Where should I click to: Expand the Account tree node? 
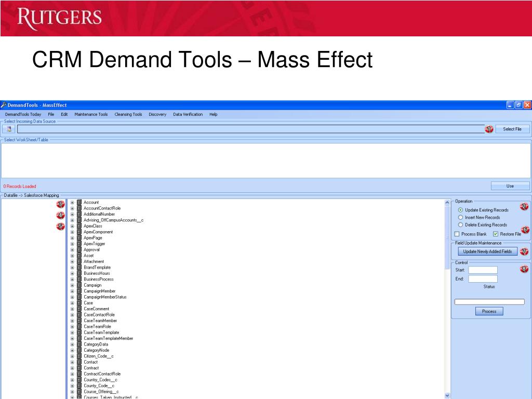pyautogui.click(x=72, y=202)
